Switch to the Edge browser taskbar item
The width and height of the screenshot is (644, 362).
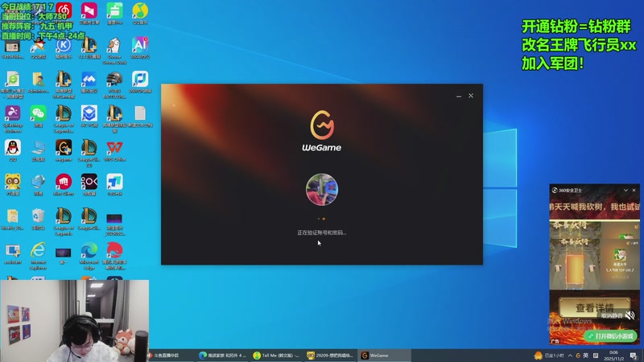tap(223, 356)
